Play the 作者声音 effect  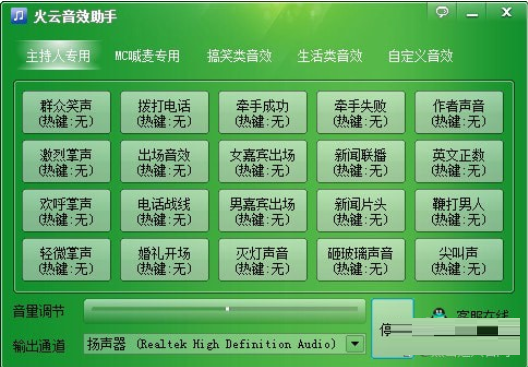click(x=459, y=112)
